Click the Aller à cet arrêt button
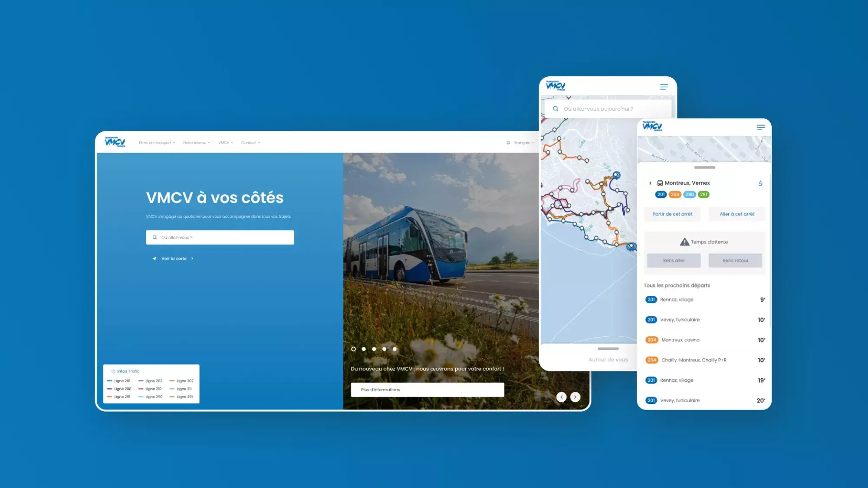Image resolution: width=868 pixels, height=488 pixels. [x=737, y=214]
